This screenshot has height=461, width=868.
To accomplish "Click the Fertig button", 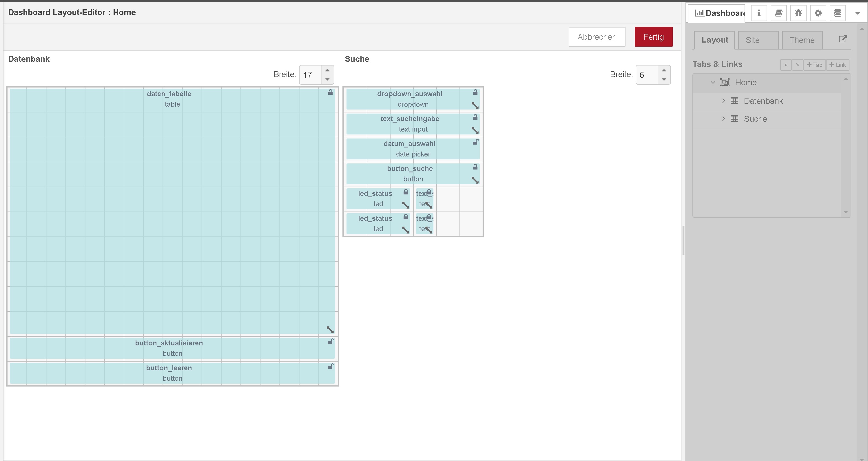I will coord(653,37).
